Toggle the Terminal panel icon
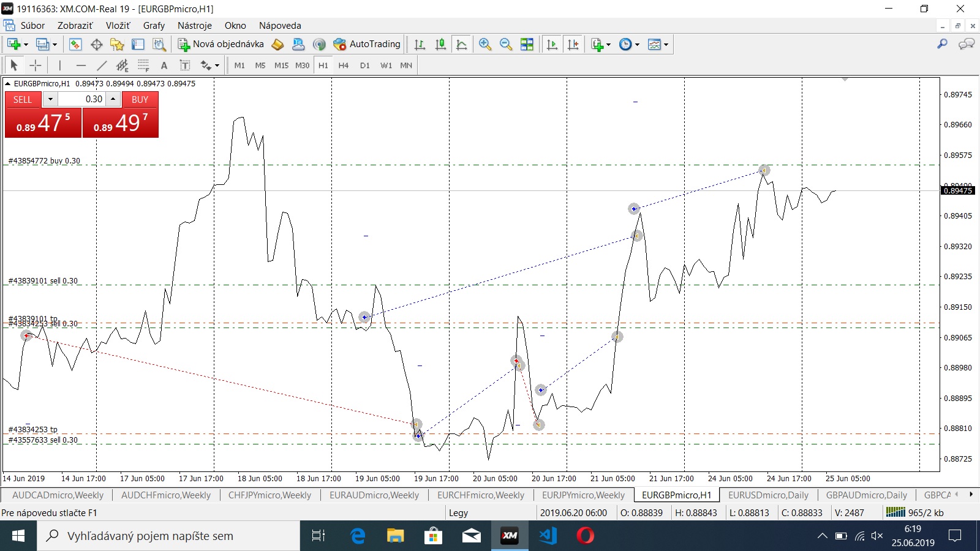This screenshot has width=980, height=551. point(138,44)
